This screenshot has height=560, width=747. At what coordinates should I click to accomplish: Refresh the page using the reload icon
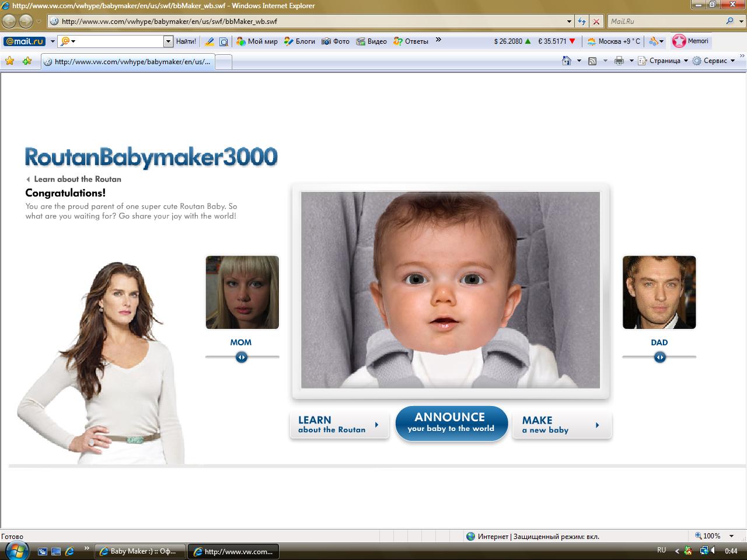[581, 22]
